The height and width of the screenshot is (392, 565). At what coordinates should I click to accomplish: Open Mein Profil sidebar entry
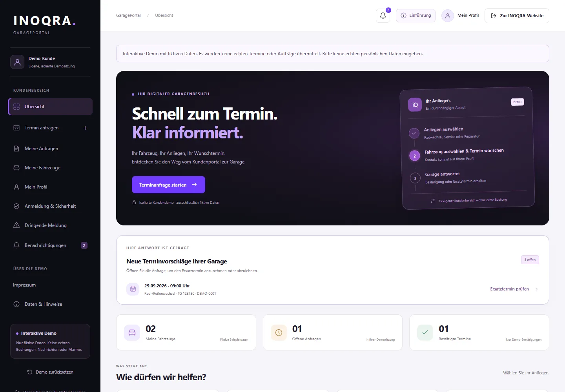click(50, 187)
